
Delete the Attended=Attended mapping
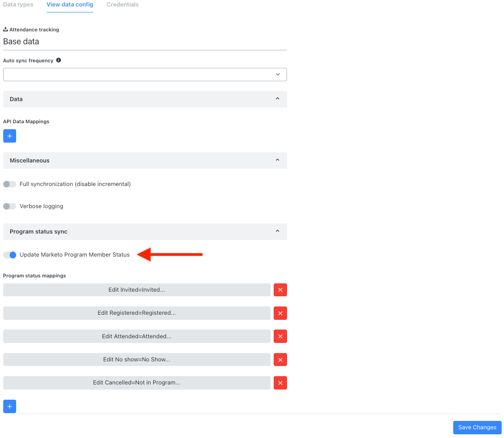pos(280,336)
